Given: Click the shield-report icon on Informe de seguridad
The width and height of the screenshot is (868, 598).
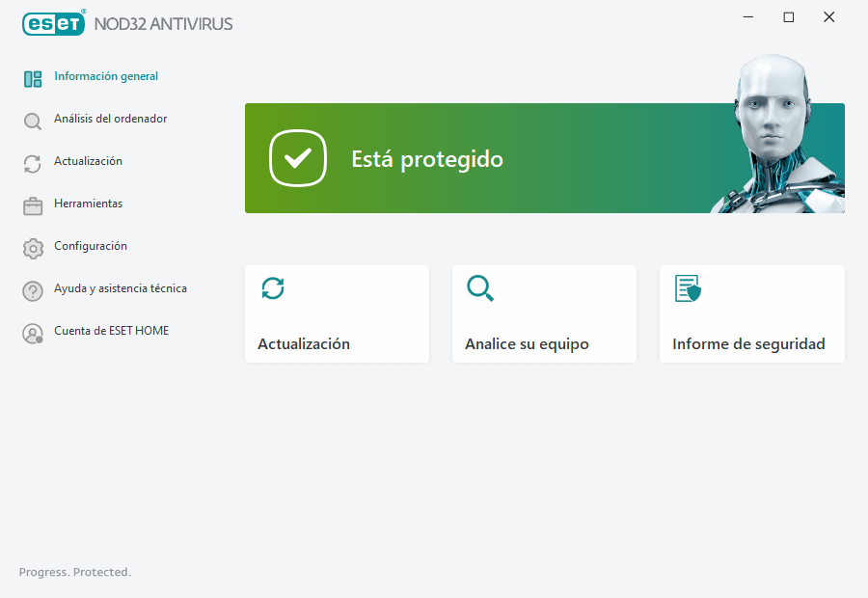Looking at the screenshot, I should pyautogui.click(x=686, y=288).
